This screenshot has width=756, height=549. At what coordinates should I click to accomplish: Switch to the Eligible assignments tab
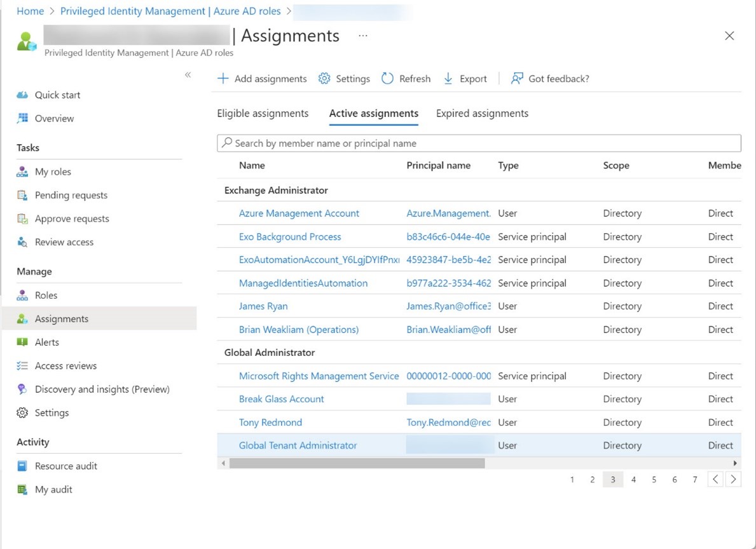(263, 113)
